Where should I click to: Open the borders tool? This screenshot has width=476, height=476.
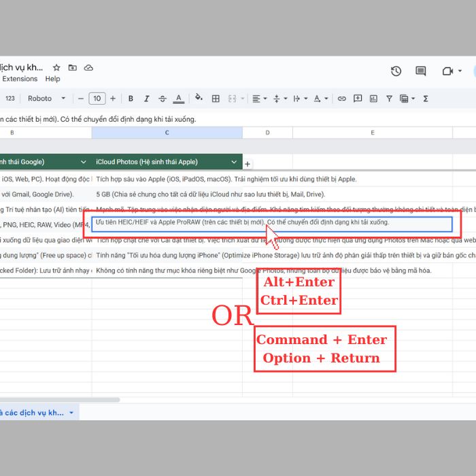tap(216, 99)
